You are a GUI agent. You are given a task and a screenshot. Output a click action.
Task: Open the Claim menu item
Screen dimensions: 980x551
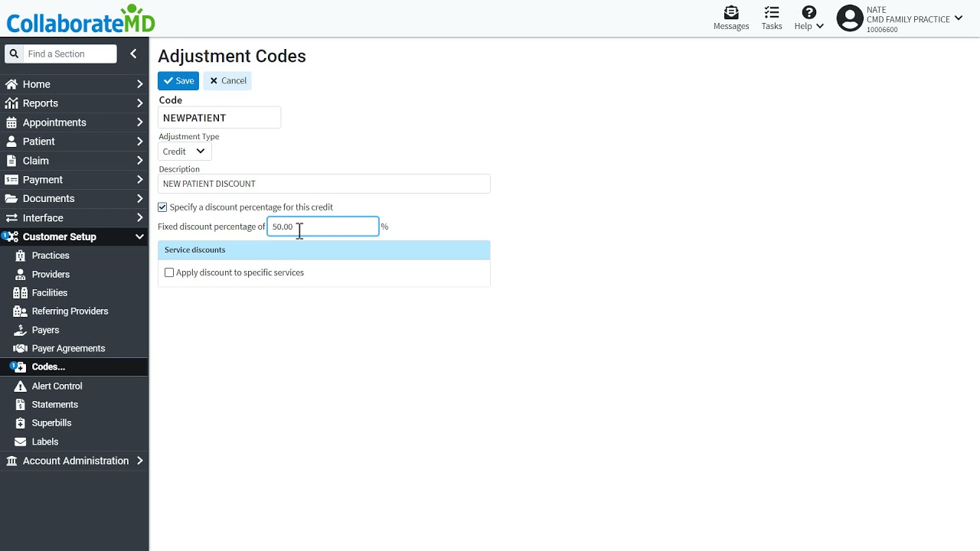[x=74, y=161]
